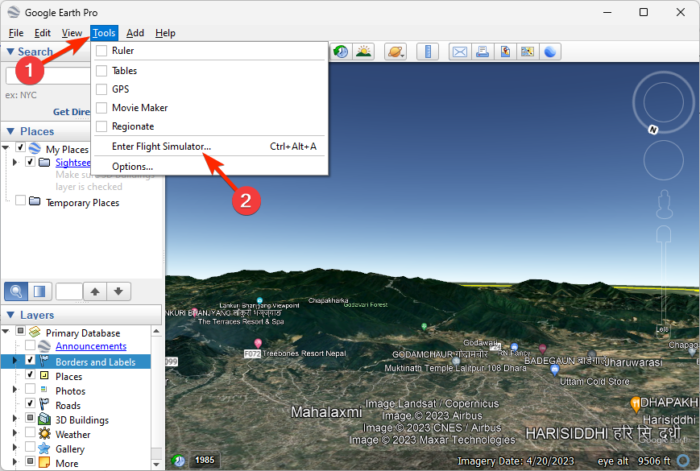
Task: Click the Get Directions link
Action: (71, 112)
